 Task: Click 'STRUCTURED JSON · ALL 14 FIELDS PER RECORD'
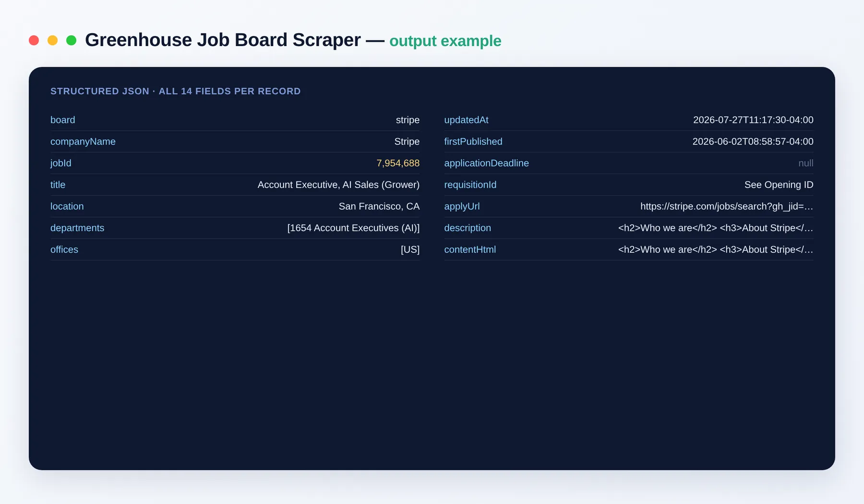(175, 91)
